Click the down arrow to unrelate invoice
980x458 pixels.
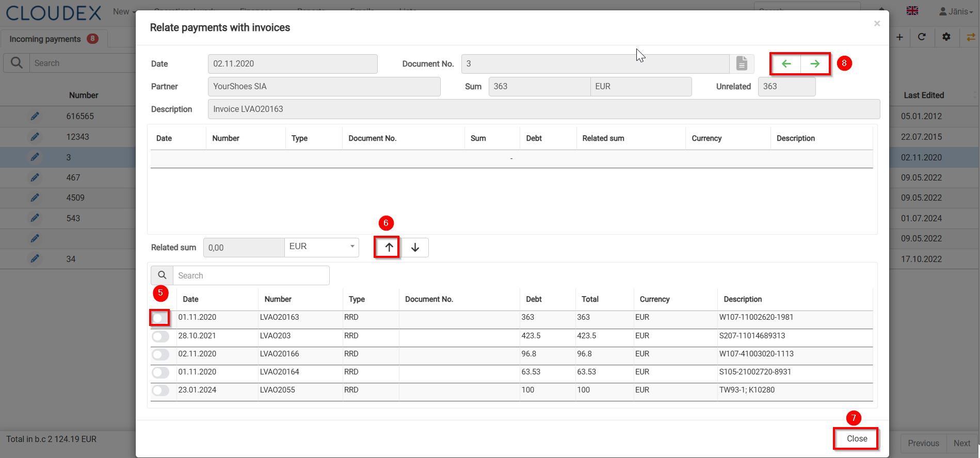point(415,248)
